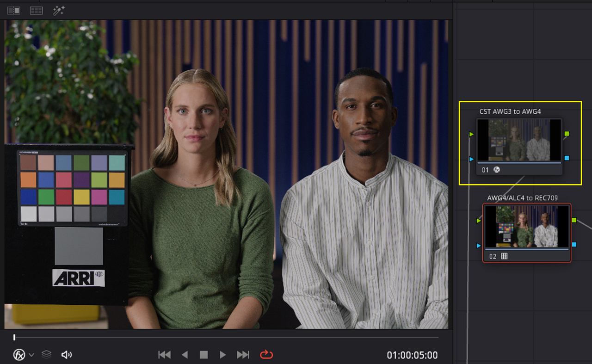Toggle the red loop playback button
Image resolution: width=592 pixels, height=364 pixels.
266,355
